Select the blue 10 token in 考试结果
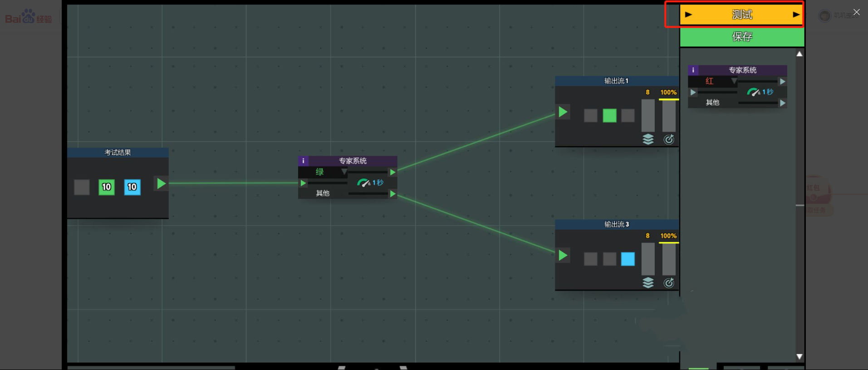This screenshot has width=868, height=370. 132,187
